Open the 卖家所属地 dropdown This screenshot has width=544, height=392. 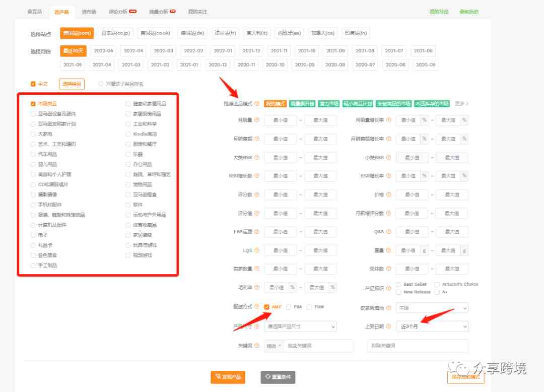pos(432,308)
